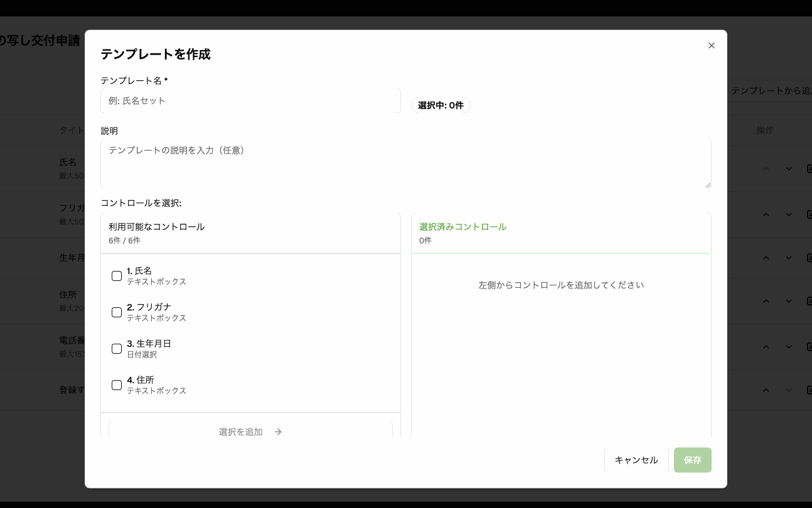Click the move-up arrow in background 電話番号 row
The height and width of the screenshot is (508, 812).
tap(766, 347)
